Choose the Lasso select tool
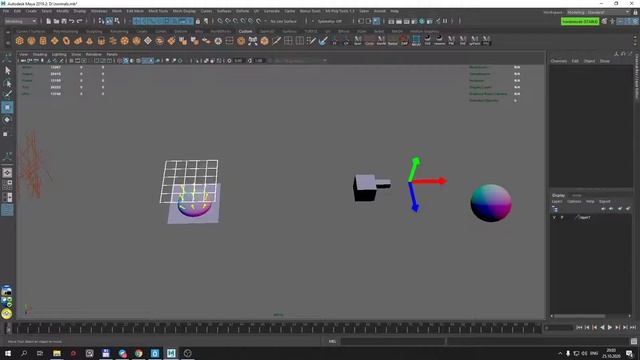The width and height of the screenshot is (640, 360). (7, 83)
